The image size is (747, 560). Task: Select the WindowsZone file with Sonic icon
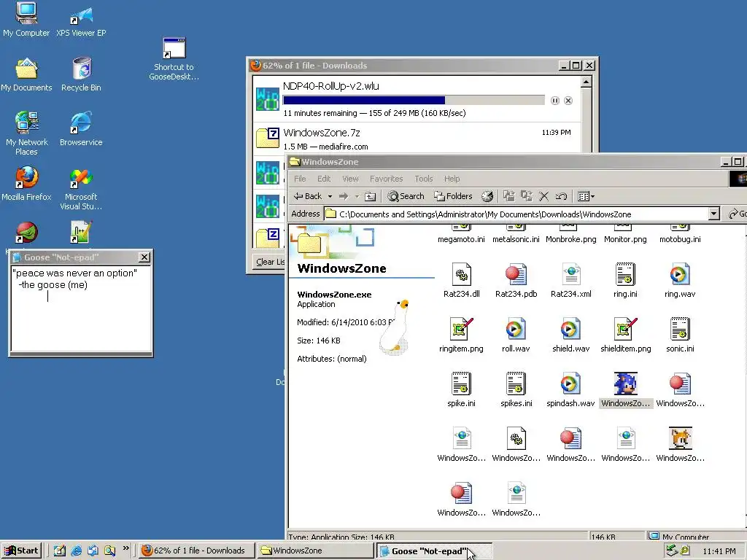click(625, 384)
